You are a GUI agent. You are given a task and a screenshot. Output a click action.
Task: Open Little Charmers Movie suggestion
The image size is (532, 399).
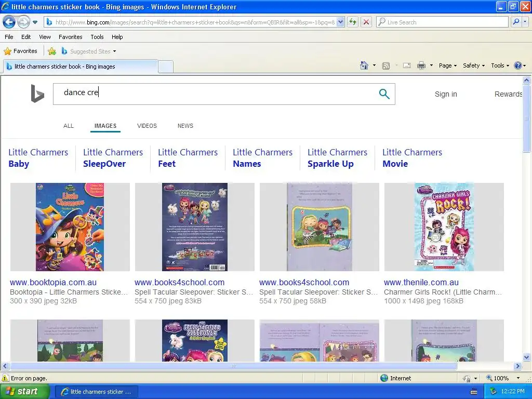tap(412, 158)
